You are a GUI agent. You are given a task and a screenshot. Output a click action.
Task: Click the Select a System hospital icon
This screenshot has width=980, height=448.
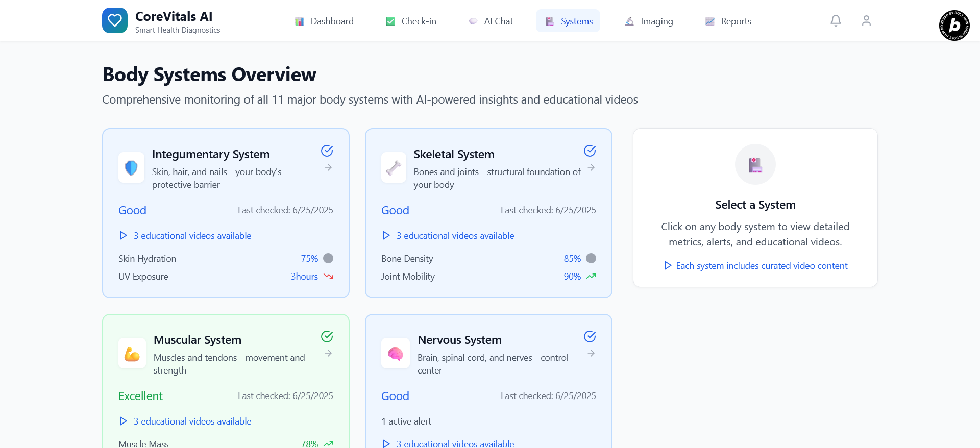755,164
